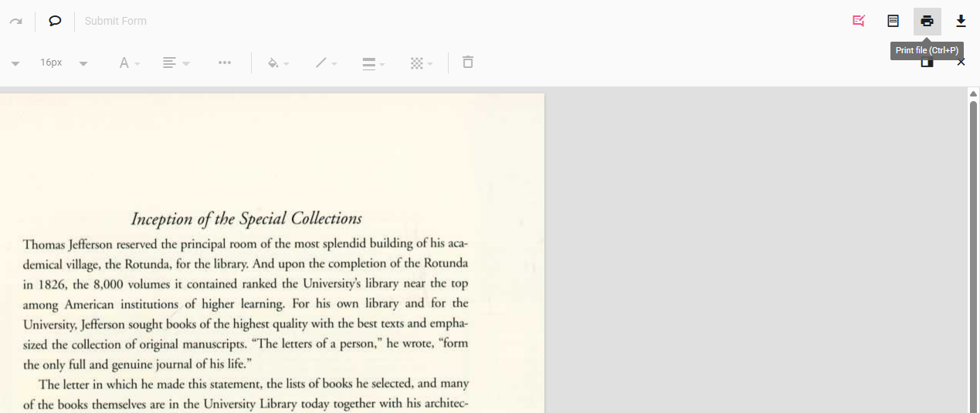Open the opacity checkerboard dropdown

(x=421, y=63)
